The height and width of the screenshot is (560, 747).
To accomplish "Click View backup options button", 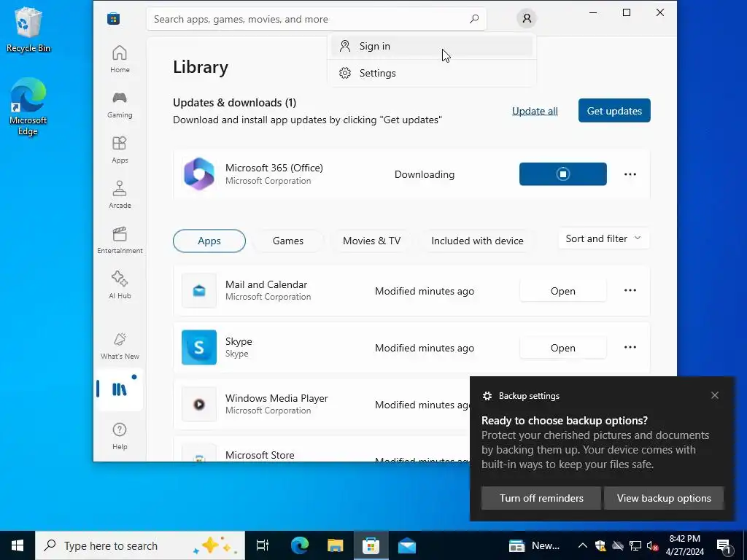I will [664, 498].
